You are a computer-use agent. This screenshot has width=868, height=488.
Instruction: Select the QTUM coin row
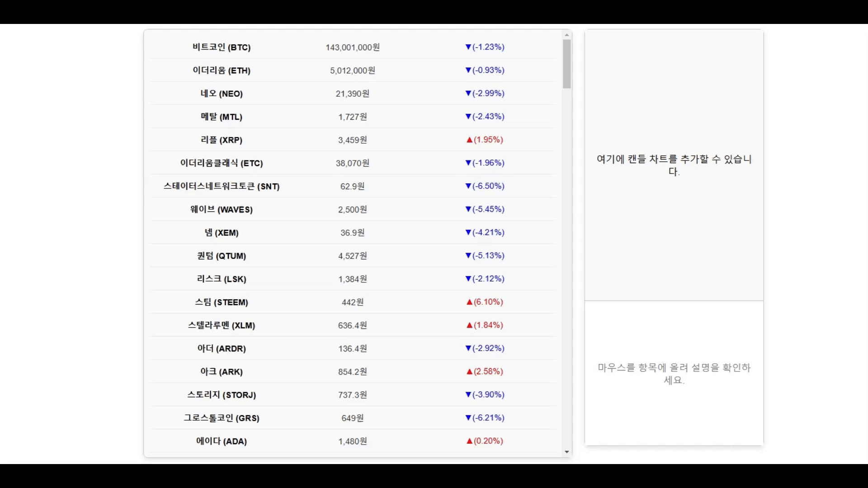[x=221, y=256]
